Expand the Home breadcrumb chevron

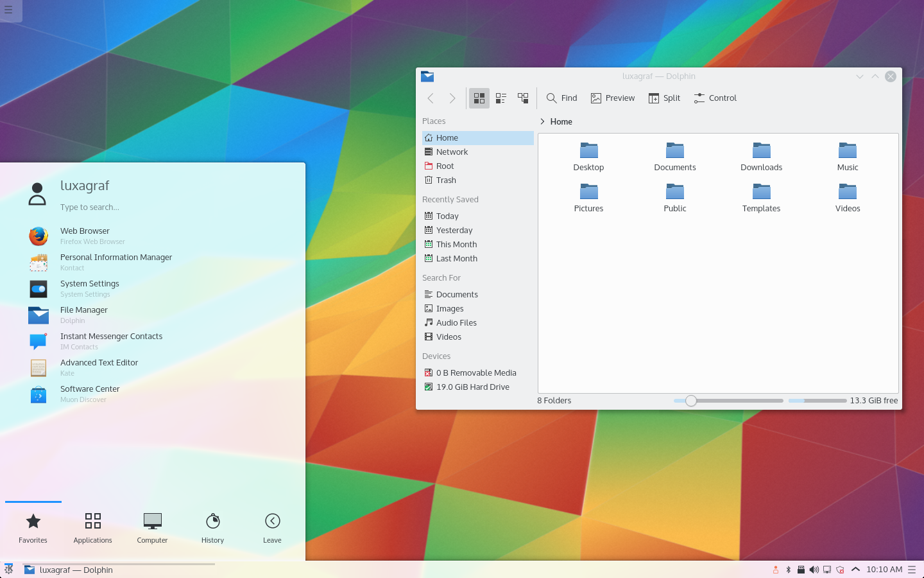pyautogui.click(x=542, y=121)
